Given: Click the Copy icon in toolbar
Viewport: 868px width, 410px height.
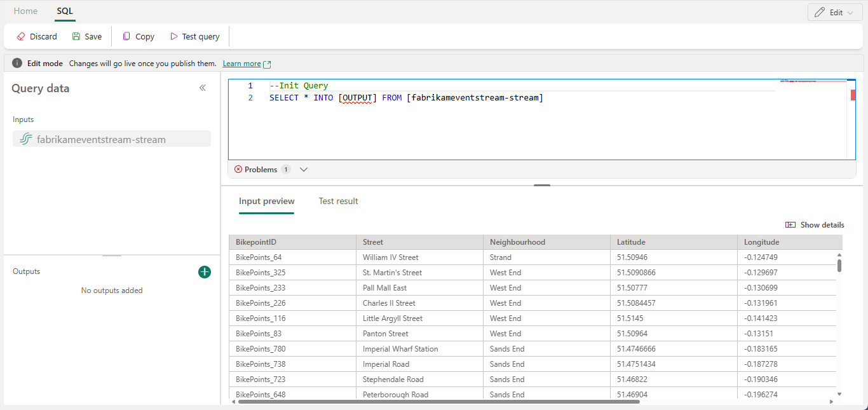Looking at the screenshot, I should (127, 37).
